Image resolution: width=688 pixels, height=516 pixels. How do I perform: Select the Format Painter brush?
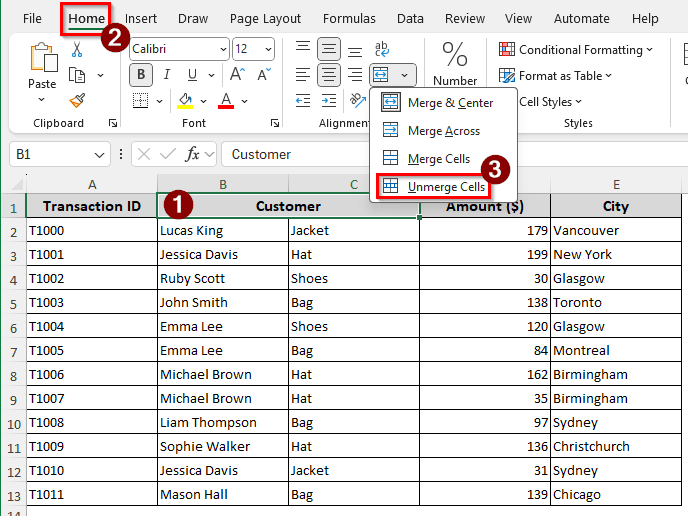pos(77,100)
